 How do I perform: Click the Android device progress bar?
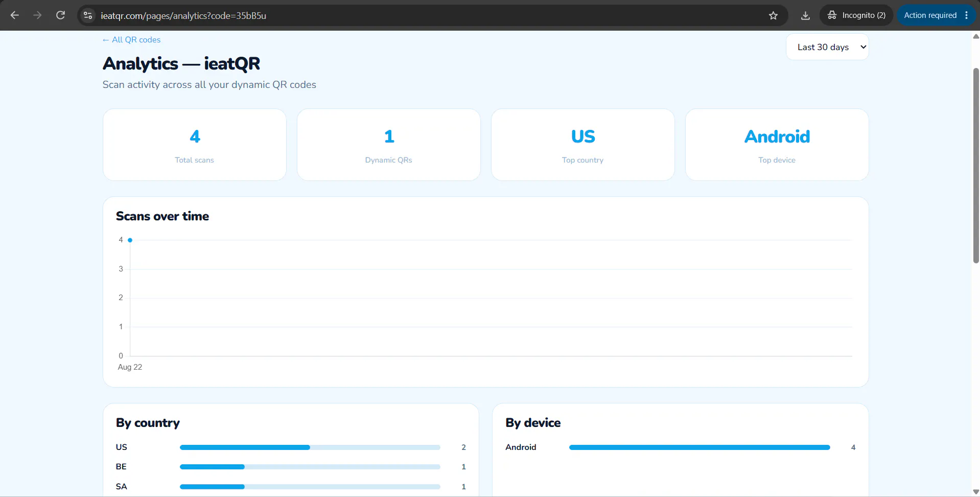[x=699, y=447]
